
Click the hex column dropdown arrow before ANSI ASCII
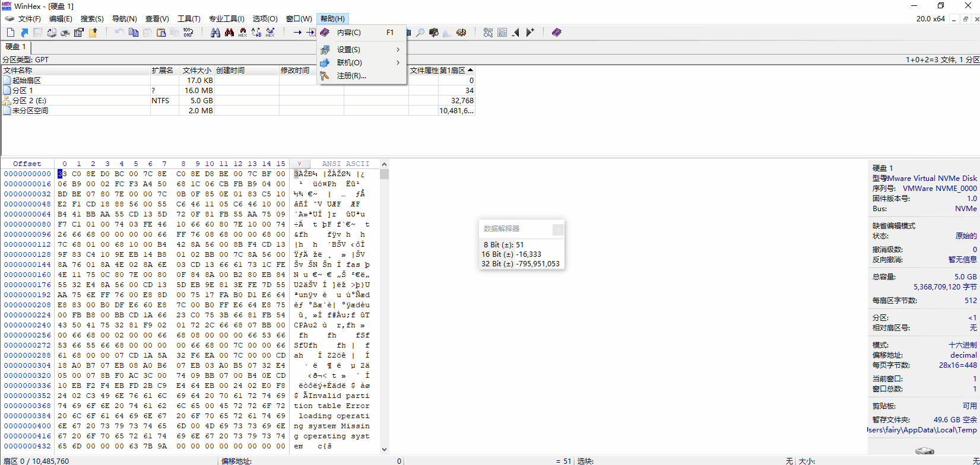click(x=300, y=164)
